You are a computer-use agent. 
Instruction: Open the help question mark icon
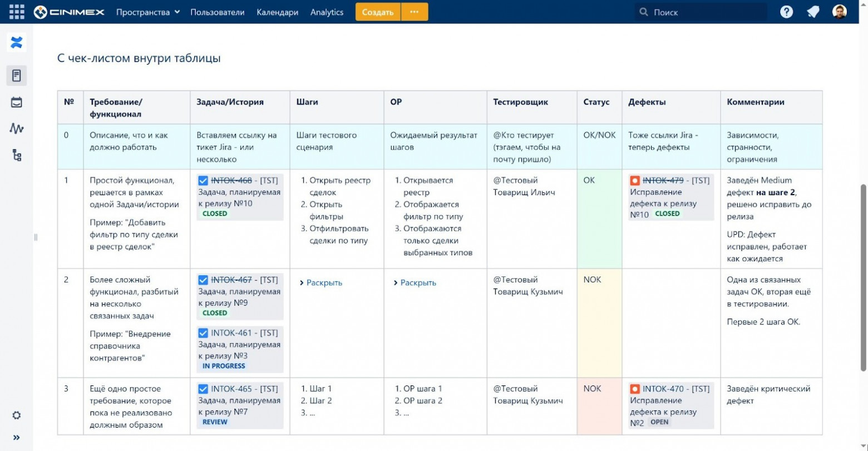click(786, 12)
